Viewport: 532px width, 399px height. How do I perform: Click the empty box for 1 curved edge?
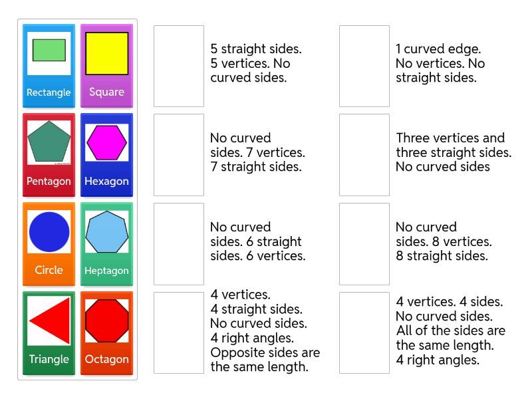tap(364, 66)
